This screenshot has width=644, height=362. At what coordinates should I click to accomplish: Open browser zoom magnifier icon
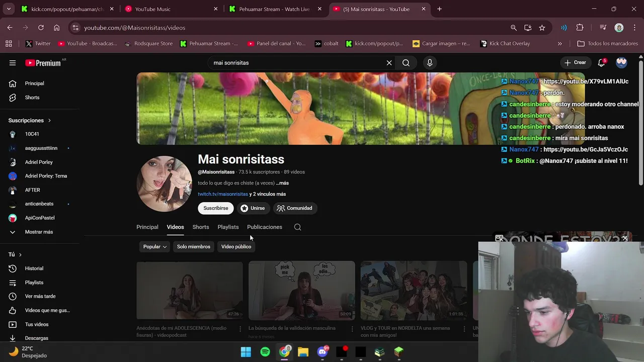pyautogui.click(x=514, y=28)
